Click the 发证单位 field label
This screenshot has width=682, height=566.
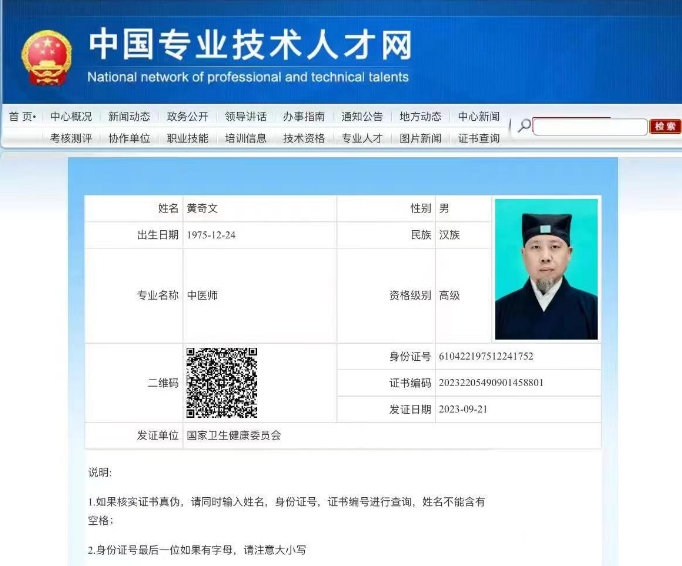coord(158,435)
